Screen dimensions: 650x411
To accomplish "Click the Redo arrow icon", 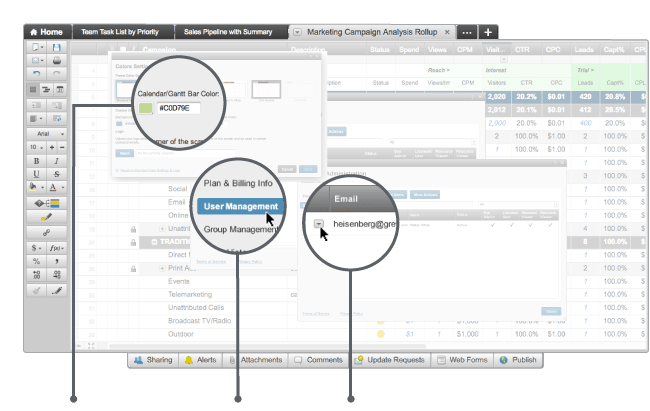I will (x=56, y=74).
